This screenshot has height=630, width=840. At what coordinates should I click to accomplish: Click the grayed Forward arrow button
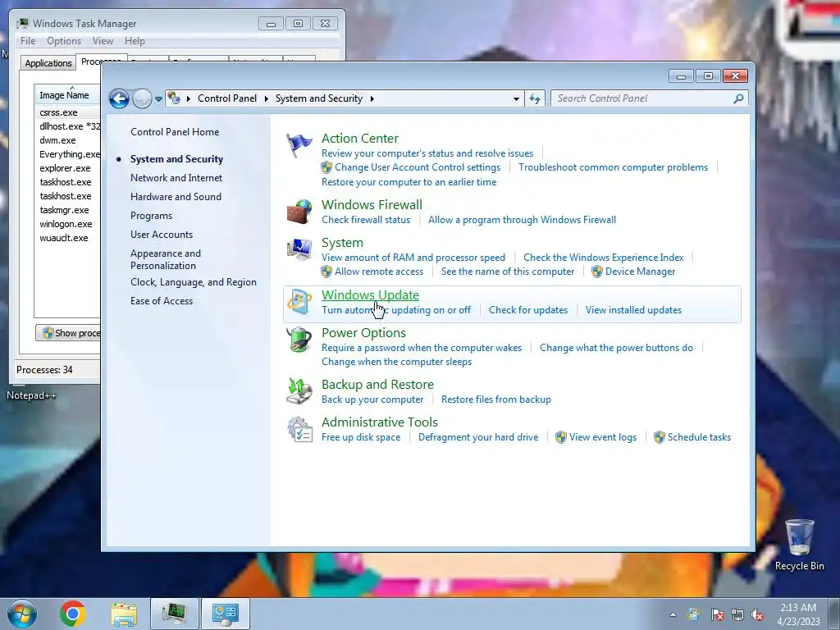click(x=142, y=98)
